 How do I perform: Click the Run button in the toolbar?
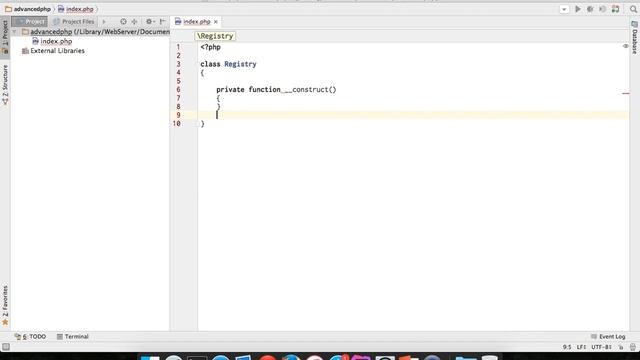pyautogui.click(x=578, y=9)
